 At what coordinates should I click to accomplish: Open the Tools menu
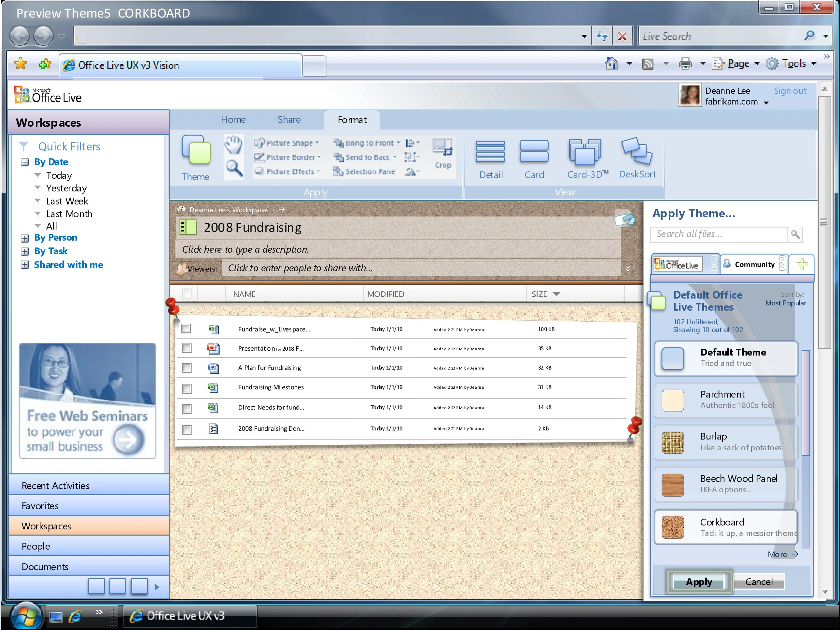tap(791, 63)
